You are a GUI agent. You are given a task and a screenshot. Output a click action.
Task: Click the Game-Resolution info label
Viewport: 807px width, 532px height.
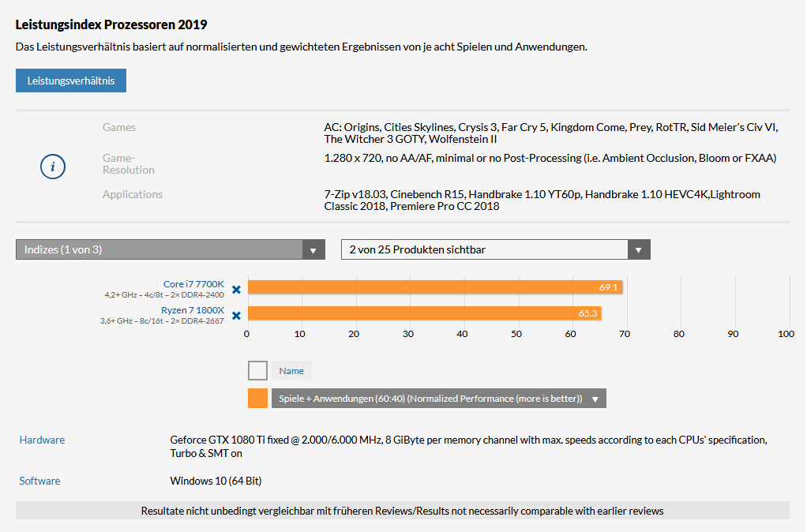coord(128,163)
